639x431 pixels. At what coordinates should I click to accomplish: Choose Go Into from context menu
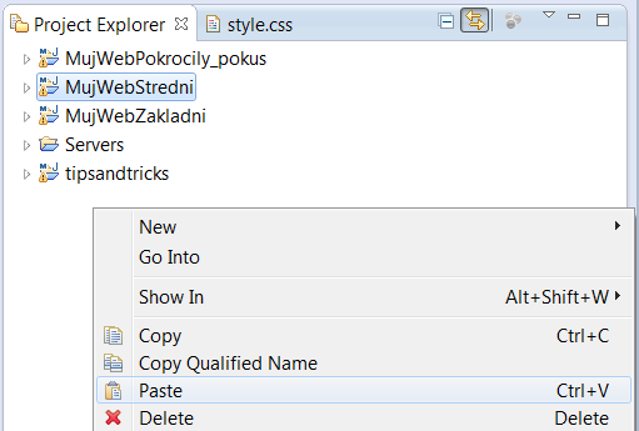(169, 257)
